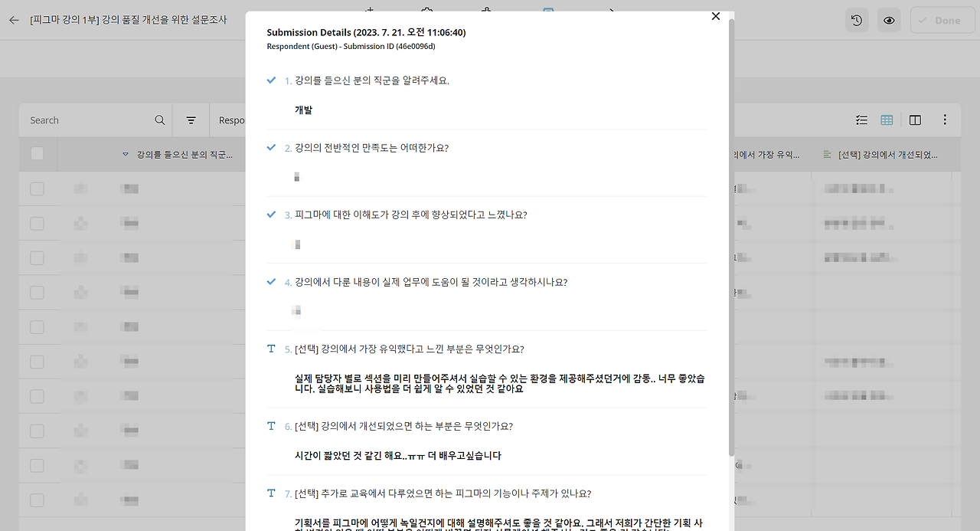Tick the first table row's checkbox
The height and width of the screenshot is (531, 980).
37,188
